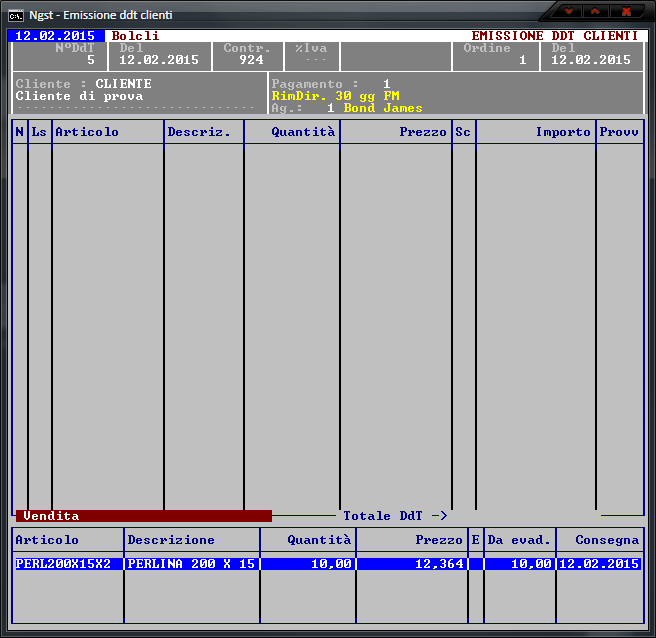The width and height of the screenshot is (656, 638).
Task: Select the Cliente code field
Action: tap(123, 84)
